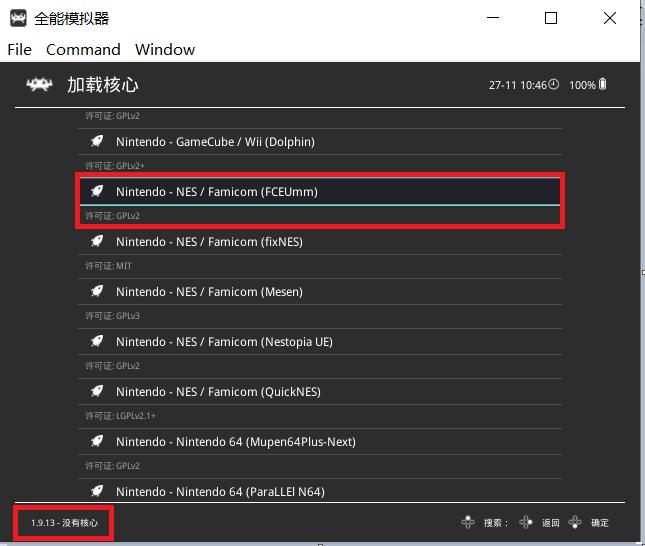Select Nintendo - GameCube / Wii (Dolphin)
Viewport: 645px width, 546px height.
(320, 142)
